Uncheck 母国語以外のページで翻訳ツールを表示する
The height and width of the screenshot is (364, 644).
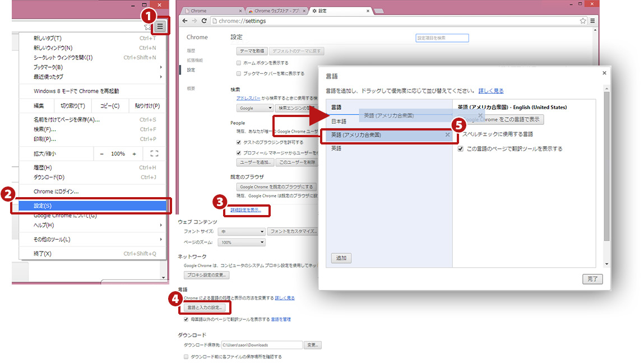[186, 319]
